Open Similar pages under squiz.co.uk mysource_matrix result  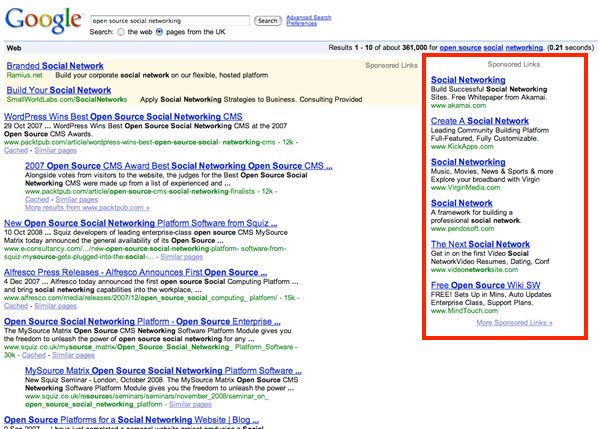point(73,356)
